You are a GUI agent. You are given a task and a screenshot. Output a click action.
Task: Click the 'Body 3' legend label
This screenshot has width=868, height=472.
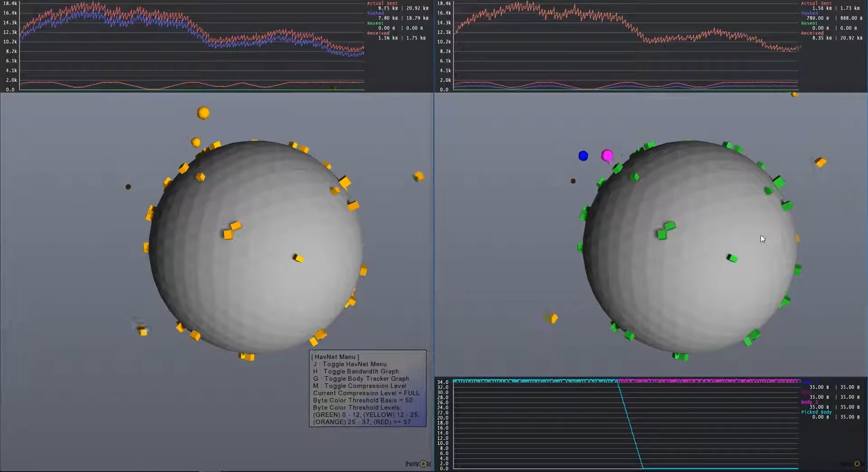point(809,402)
